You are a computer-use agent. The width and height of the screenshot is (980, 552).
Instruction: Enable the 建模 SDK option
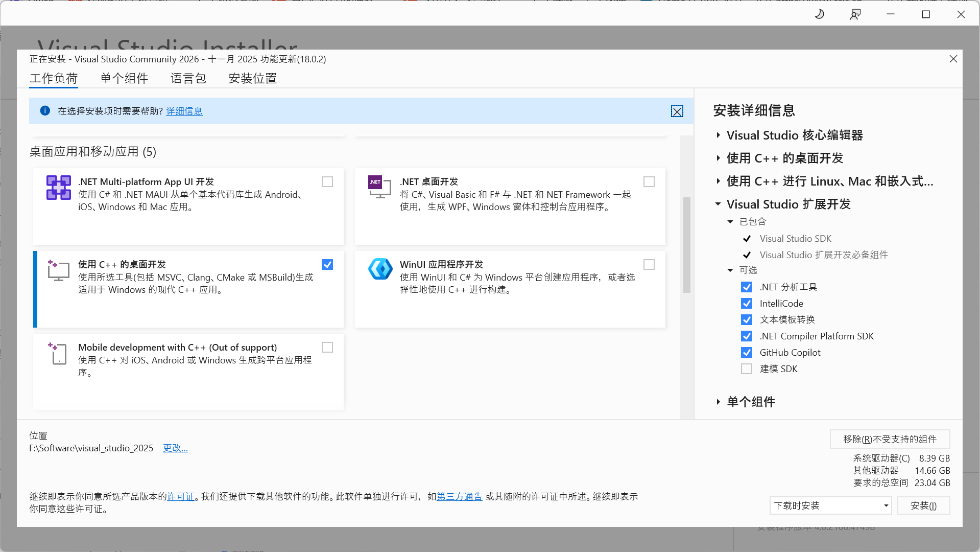tap(747, 369)
